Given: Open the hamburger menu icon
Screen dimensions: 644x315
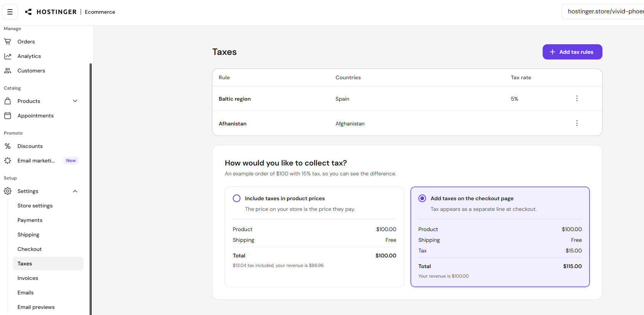Looking at the screenshot, I should tap(10, 12).
